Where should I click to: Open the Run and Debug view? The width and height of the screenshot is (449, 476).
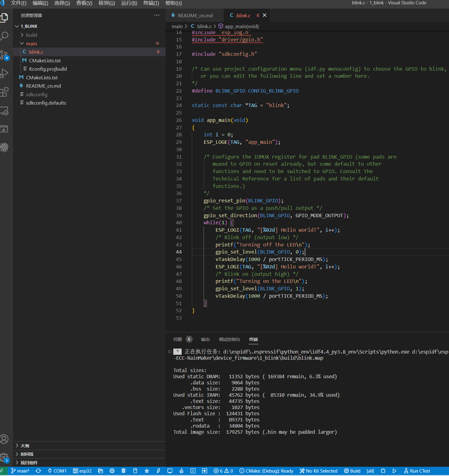(x=4, y=73)
